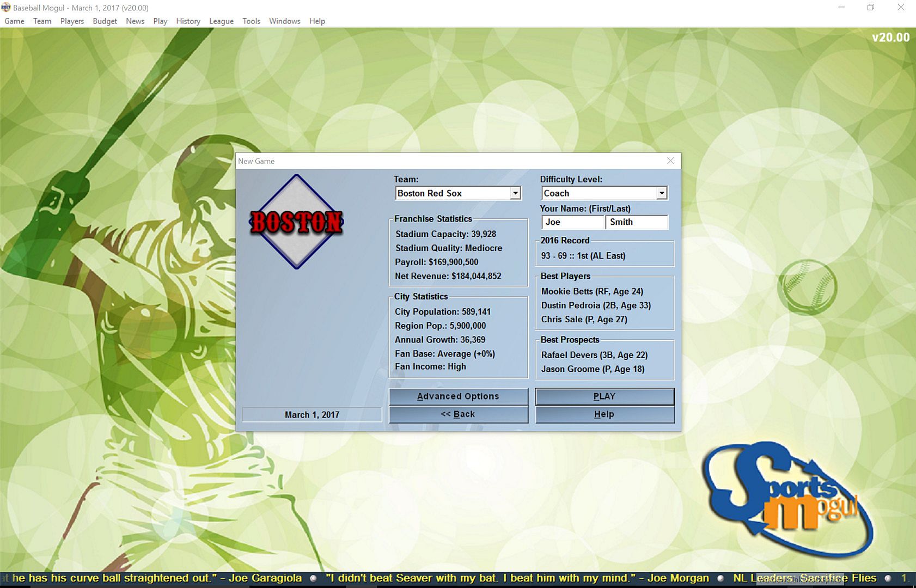This screenshot has height=588, width=916.
Task: Expand the Difficulty Level dropdown arrow
Action: point(662,193)
